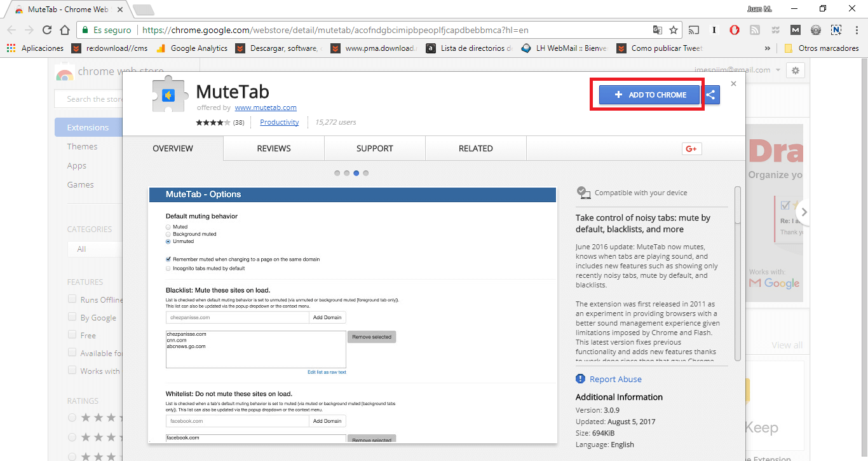Click the Google+ button
Image resolution: width=868 pixels, height=461 pixels.
click(x=691, y=149)
